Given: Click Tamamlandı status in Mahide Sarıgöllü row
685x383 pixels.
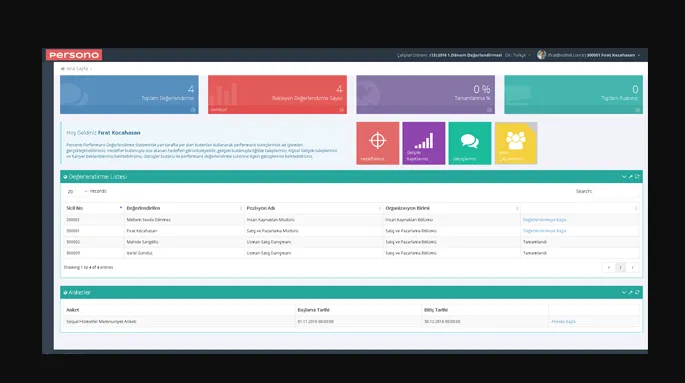Looking at the screenshot, I should [x=534, y=242].
